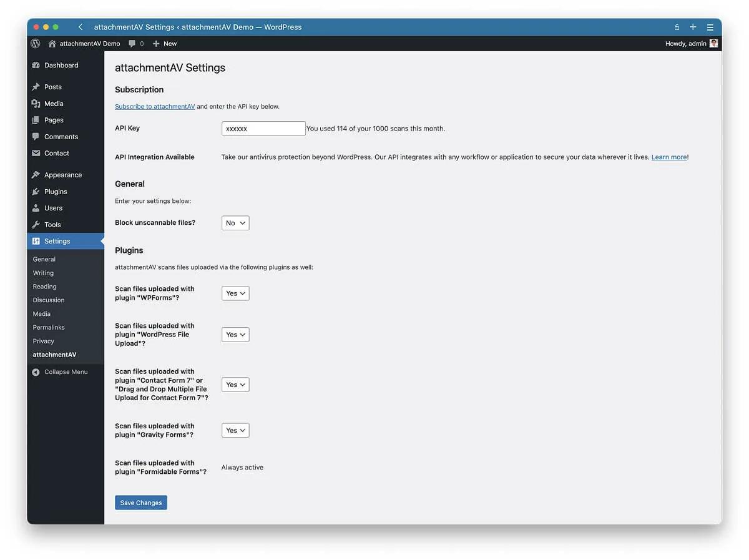This screenshot has width=749, height=560.
Task: Click the attachmentAV Settings page heading
Action: [x=170, y=68]
